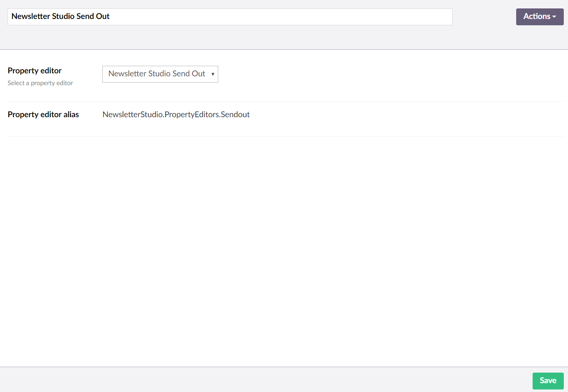The image size is (568, 392).
Task: Open the Actions dropdown menu
Action: 540,17
